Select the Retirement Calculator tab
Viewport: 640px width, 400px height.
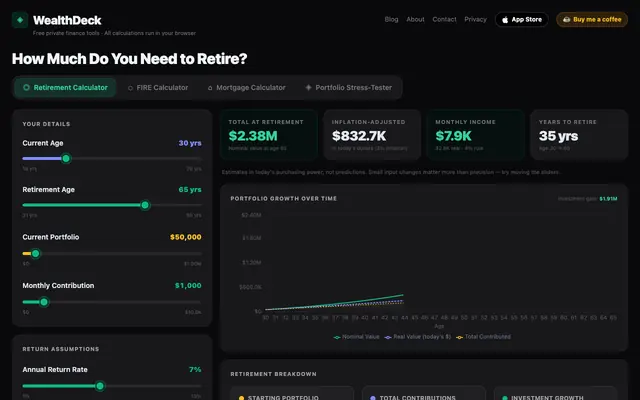(65, 87)
